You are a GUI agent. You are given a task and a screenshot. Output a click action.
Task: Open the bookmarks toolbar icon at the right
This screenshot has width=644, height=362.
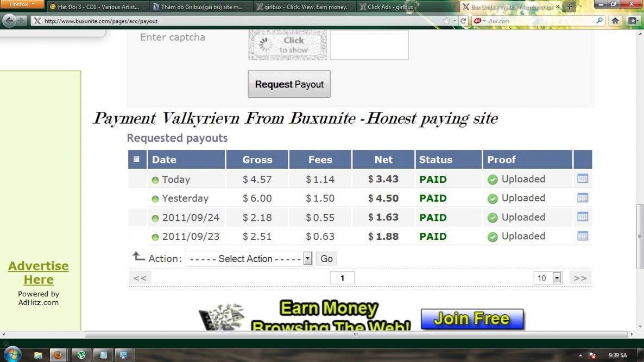pyautogui.click(x=633, y=21)
